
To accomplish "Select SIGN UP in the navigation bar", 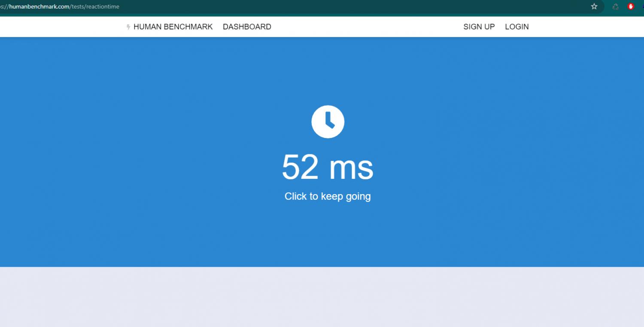I will point(479,27).
